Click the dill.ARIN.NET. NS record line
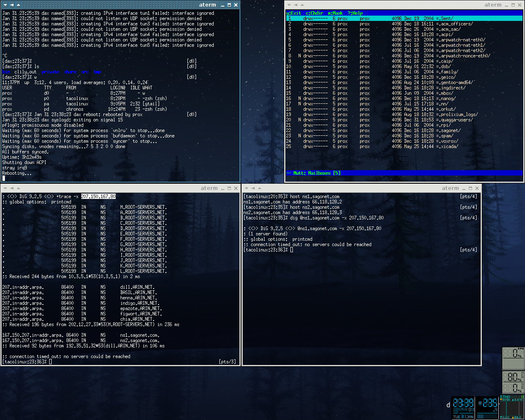This screenshot has height=420, width=525. click(78, 287)
